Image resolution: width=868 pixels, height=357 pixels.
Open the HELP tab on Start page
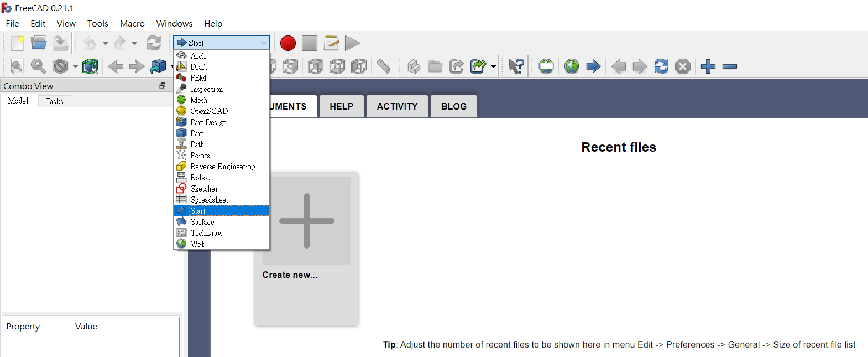342,106
